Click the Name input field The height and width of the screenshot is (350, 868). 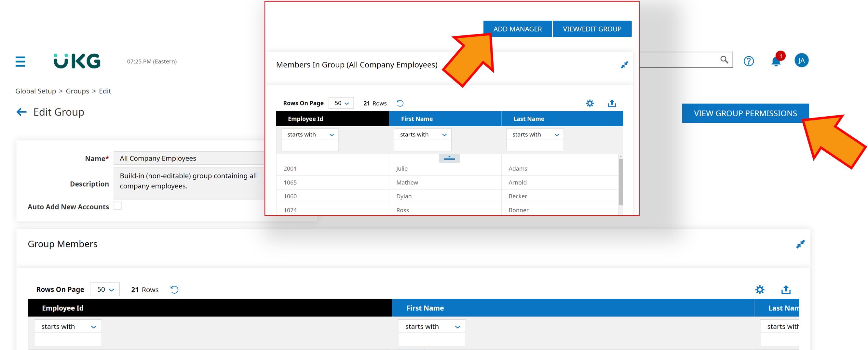pos(190,158)
